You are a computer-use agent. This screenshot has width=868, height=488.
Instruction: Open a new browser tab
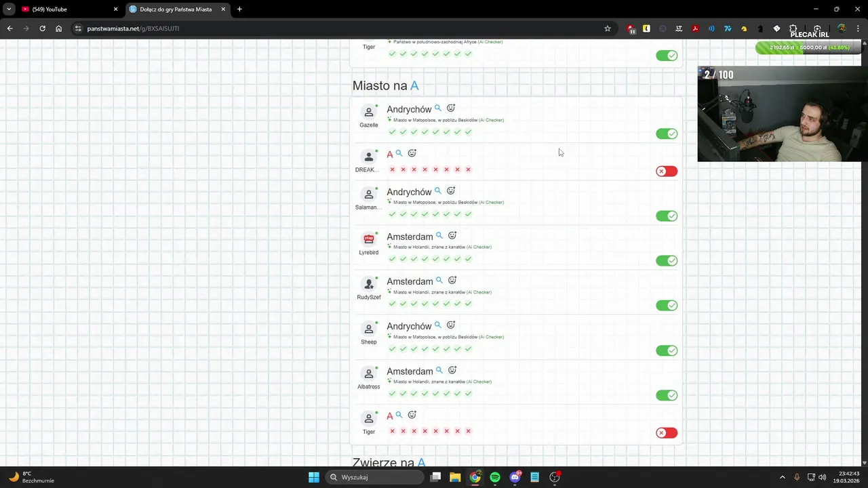239,9
